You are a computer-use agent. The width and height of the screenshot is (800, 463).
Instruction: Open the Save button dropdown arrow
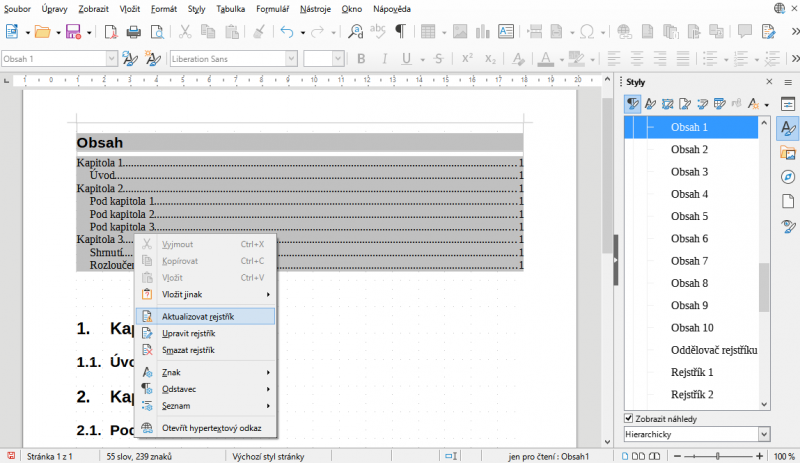click(x=89, y=33)
